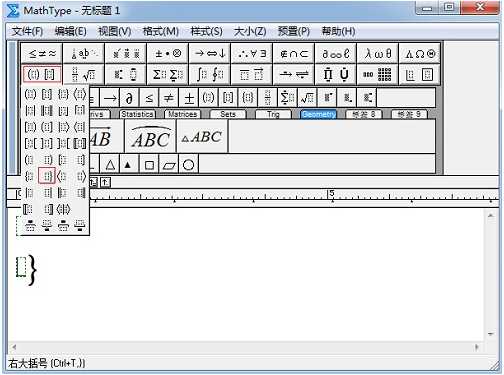504x375 pixels.
Task: Insert circle shape symbol
Action: pyautogui.click(x=189, y=164)
